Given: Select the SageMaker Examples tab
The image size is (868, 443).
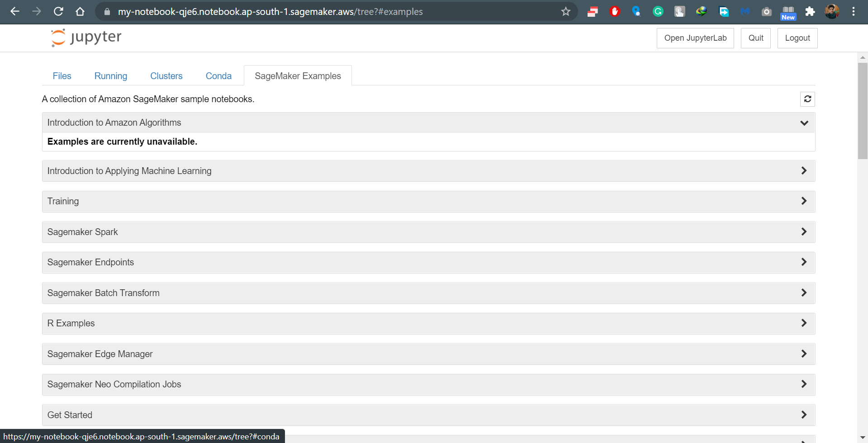Looking at the screenshot, I should (298, 76).
